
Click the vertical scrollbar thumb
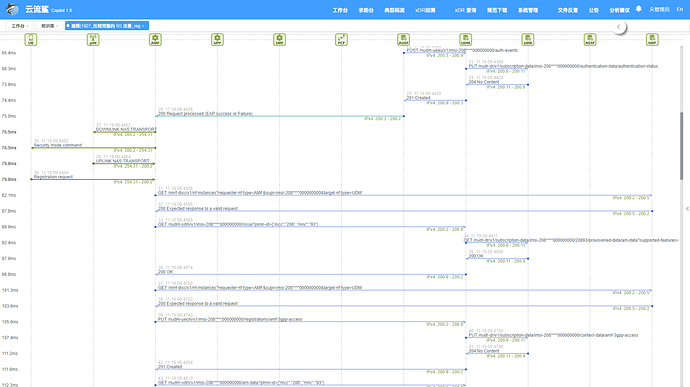[682, 146]
